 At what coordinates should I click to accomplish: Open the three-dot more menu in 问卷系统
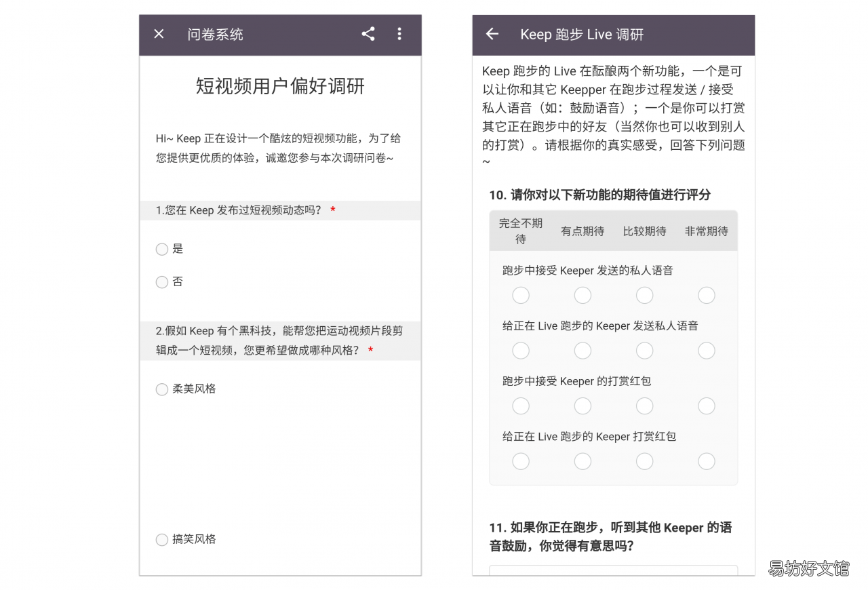[399, 34]
